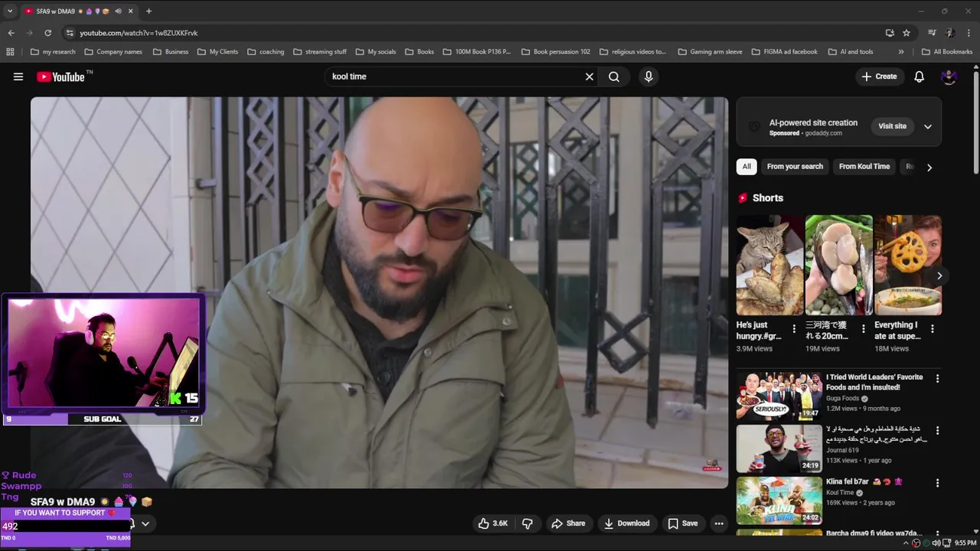
Task: Download the video
Action: pyautogui.click(x=626, y=523)
